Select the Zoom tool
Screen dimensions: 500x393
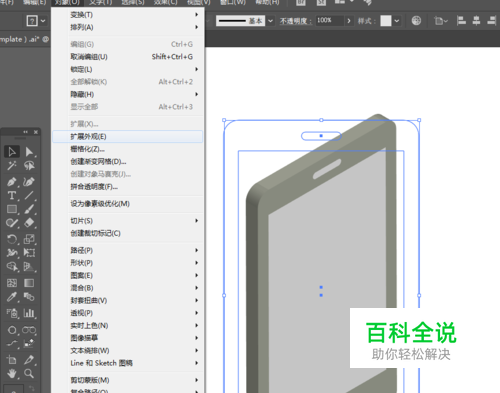click(x=29, y=373)
